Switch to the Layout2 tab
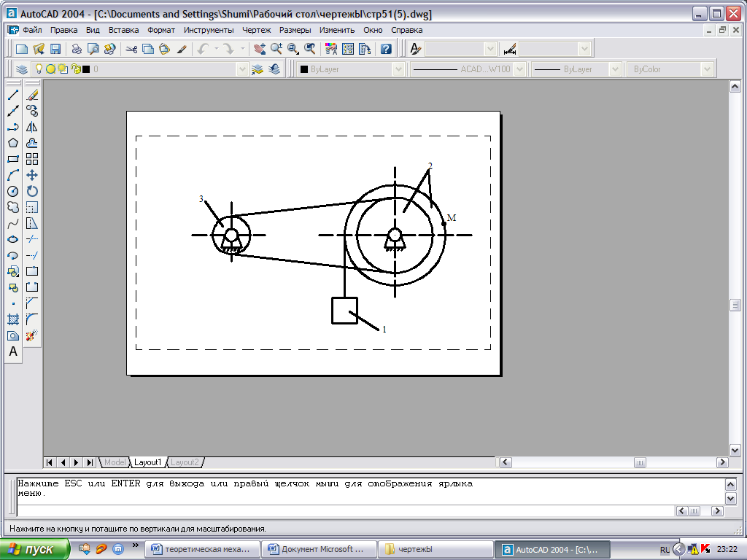Viewport: 747px width, 560px height. pos(185,462)
